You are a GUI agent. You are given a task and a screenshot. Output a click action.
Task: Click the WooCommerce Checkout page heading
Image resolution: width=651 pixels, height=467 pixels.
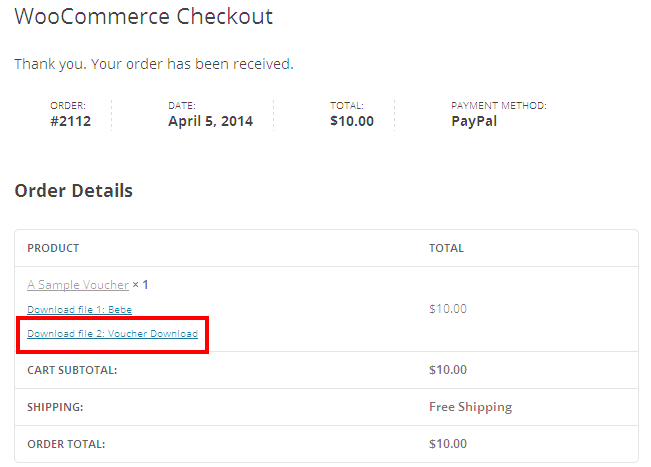coord(143,17)
